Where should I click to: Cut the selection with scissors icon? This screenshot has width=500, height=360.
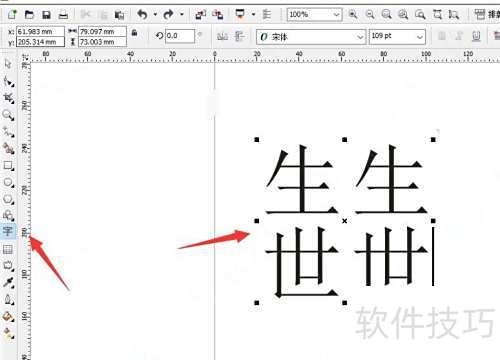[86, 15]
